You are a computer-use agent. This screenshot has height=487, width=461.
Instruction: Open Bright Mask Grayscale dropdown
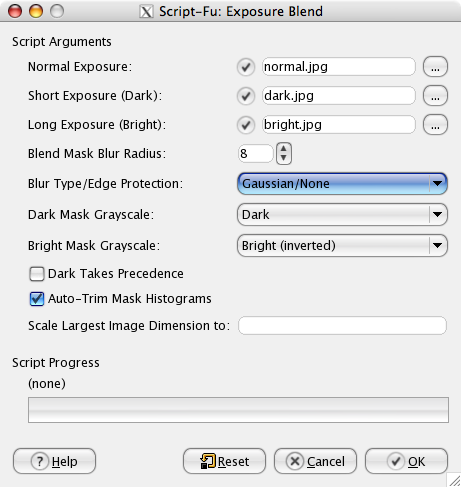click(x=342, y=246)
